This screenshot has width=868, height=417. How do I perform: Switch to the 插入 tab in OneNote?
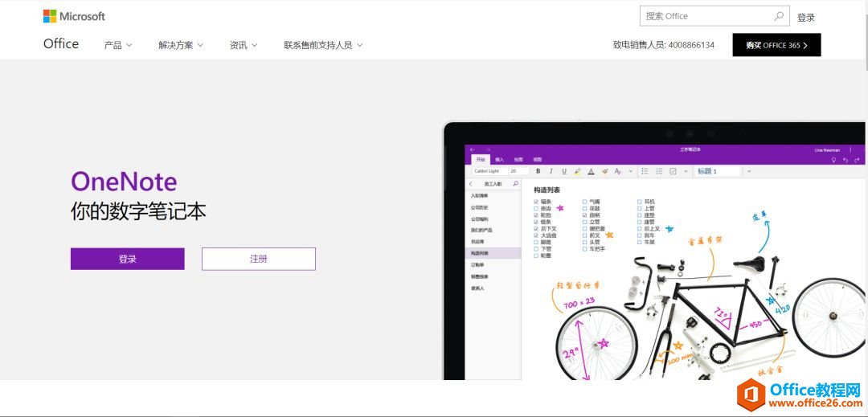500,160
